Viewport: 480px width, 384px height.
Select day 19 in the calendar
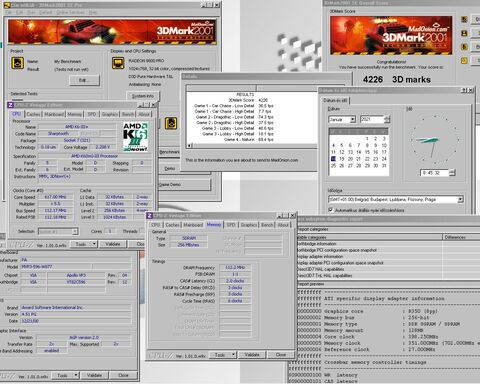pyautogui.click(x=342, y=159)
